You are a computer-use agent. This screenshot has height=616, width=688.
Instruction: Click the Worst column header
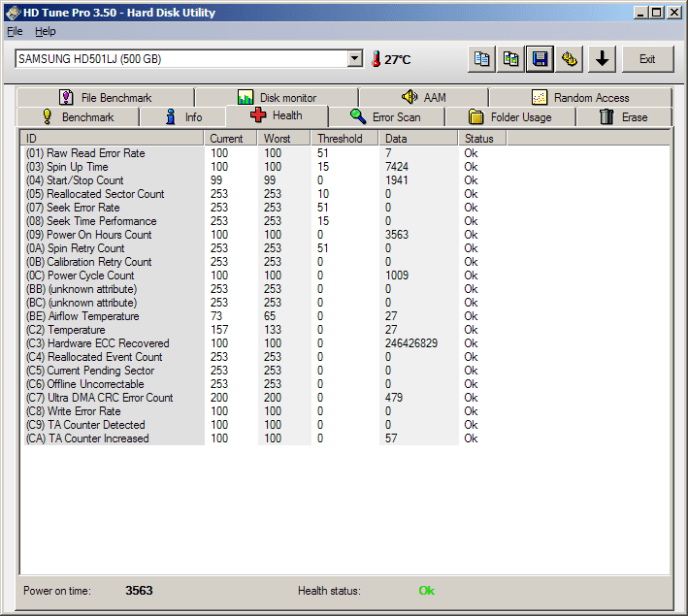click(284, 139)
